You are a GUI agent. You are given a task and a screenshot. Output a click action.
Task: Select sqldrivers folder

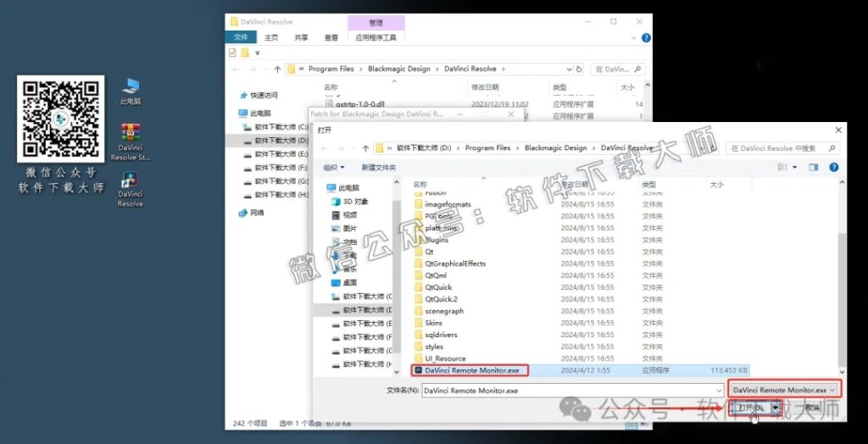[441, 335]
